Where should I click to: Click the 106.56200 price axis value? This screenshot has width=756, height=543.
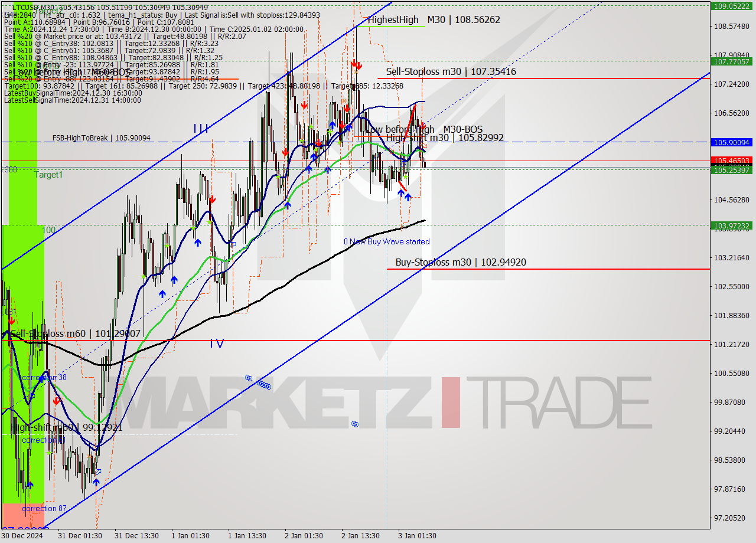click(732, 113)
